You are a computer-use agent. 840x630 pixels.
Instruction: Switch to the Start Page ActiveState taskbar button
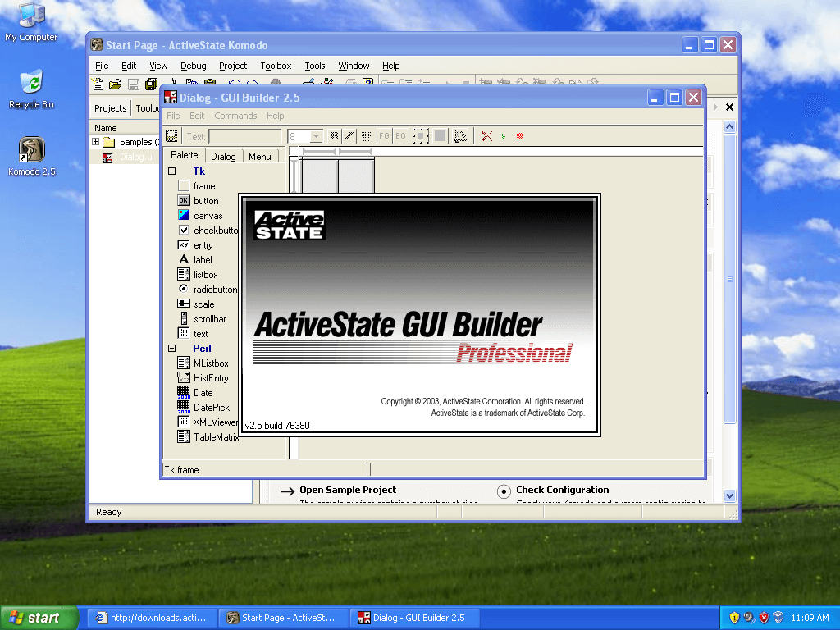[x=284, y=618]
